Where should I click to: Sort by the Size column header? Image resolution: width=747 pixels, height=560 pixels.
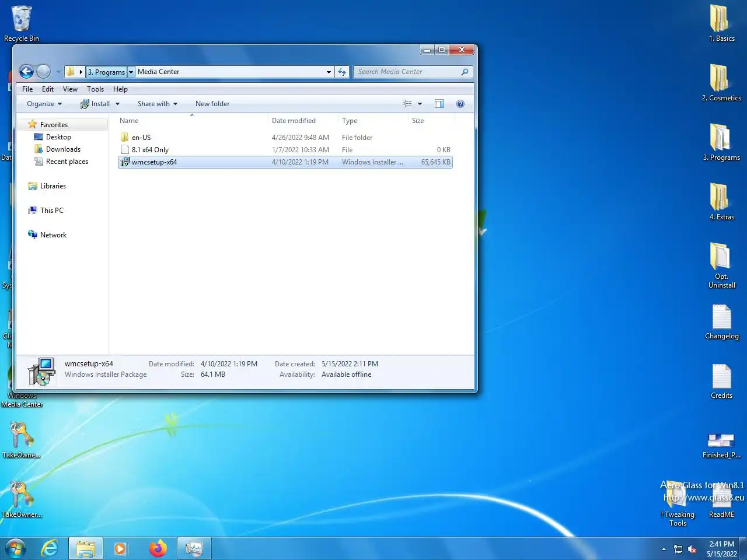431,121
